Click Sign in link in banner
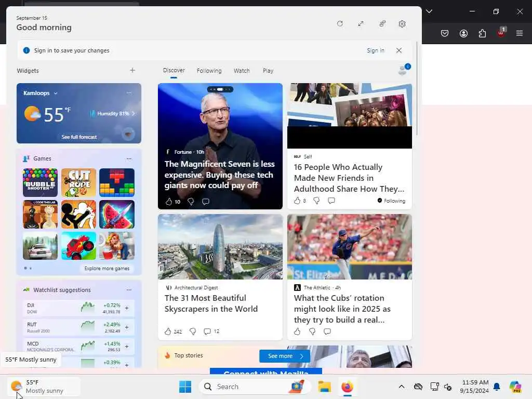The width and height of the screenshot is (532, 399). tap(375, 50)
